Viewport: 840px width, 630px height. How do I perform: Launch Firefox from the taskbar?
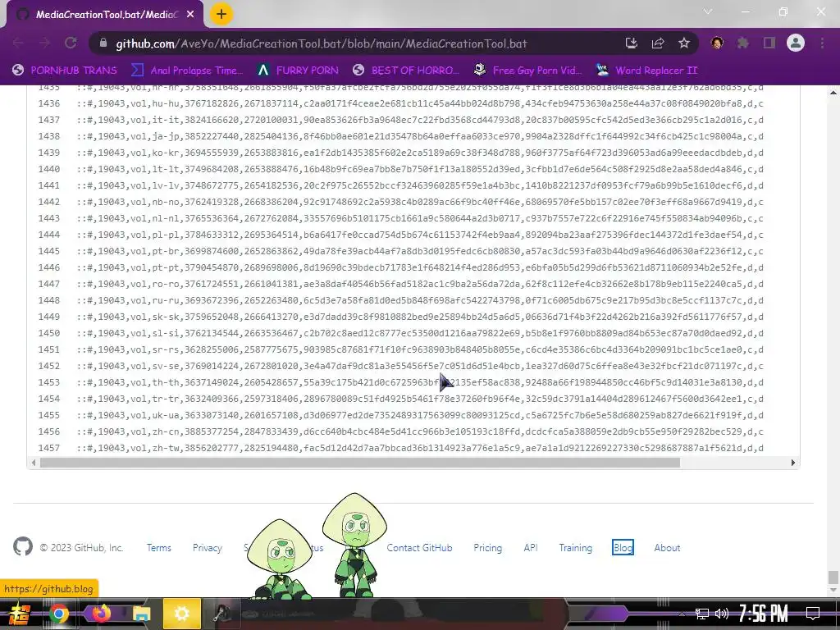pos(101,614)
